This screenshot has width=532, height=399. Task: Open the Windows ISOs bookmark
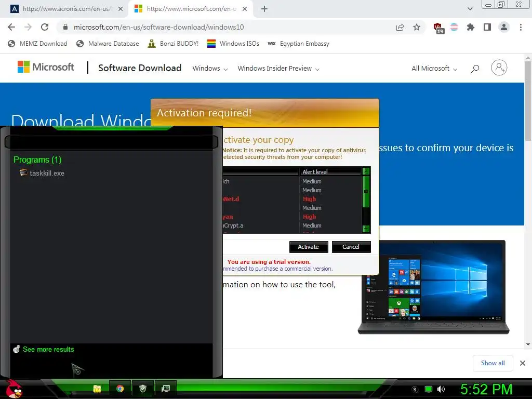pyautogui.click(x=233, y=44)
